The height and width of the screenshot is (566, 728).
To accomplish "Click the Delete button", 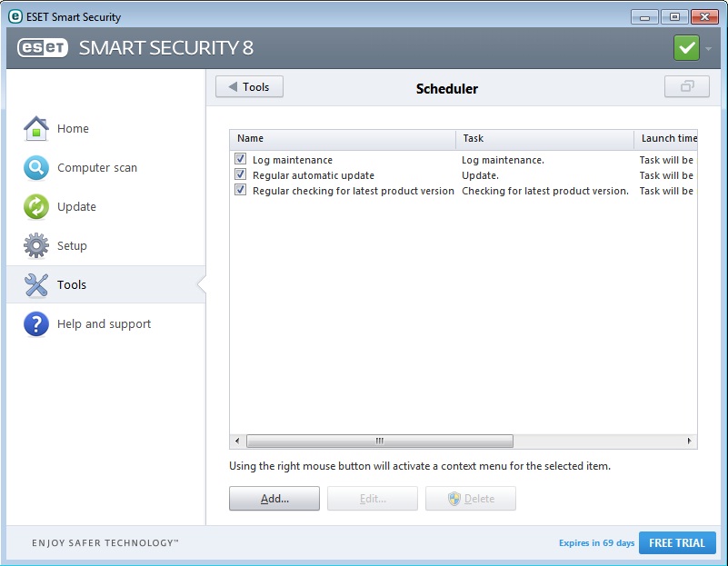I will click(470, 499).
